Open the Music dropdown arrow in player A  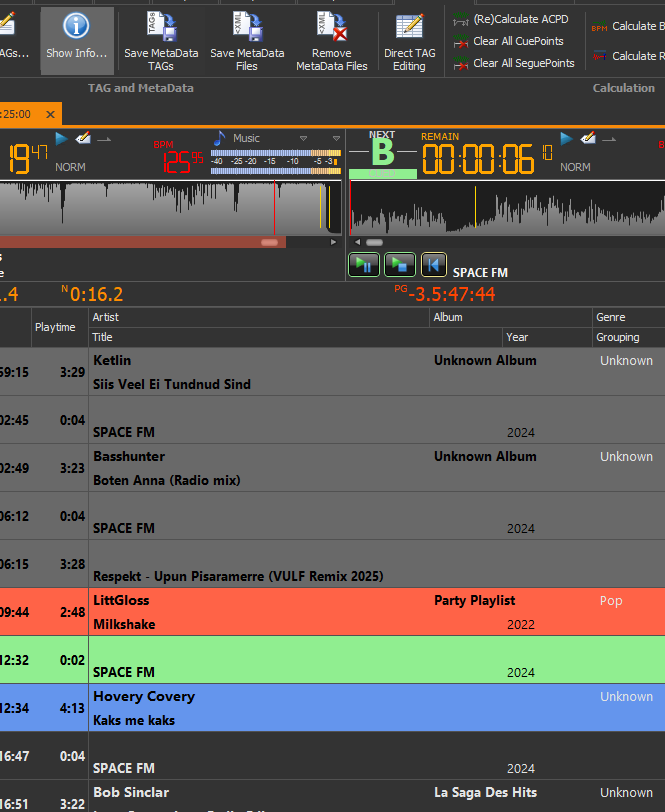[x=304, y=138]
